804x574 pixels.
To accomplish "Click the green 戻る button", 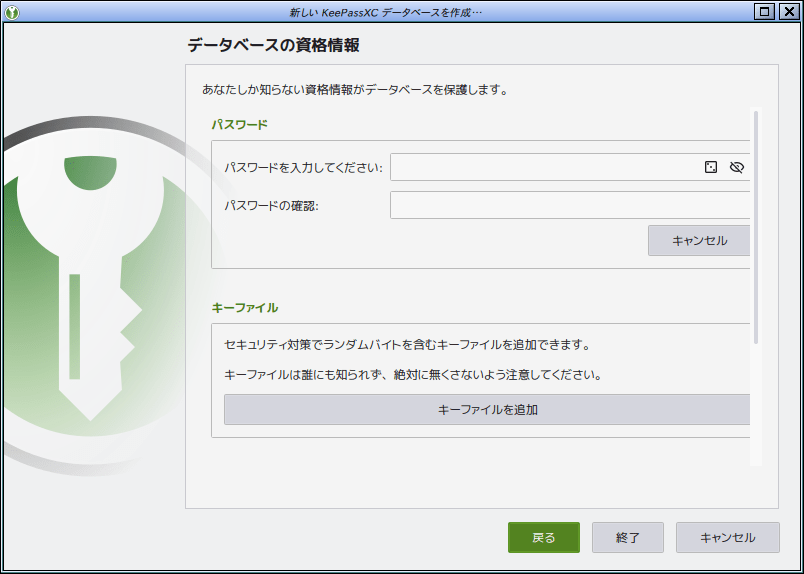I will click(x=544, y=538).
